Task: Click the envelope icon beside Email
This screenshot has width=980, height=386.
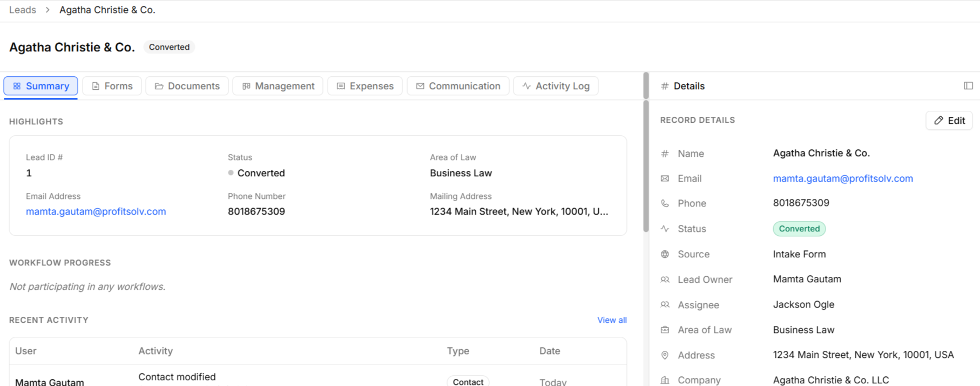Action: tap(665, 178)
